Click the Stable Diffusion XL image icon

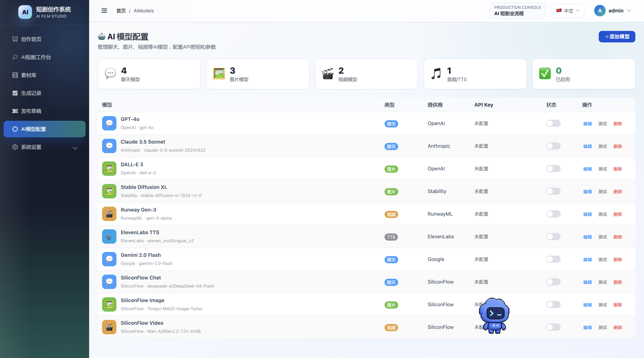pos(109,191)
